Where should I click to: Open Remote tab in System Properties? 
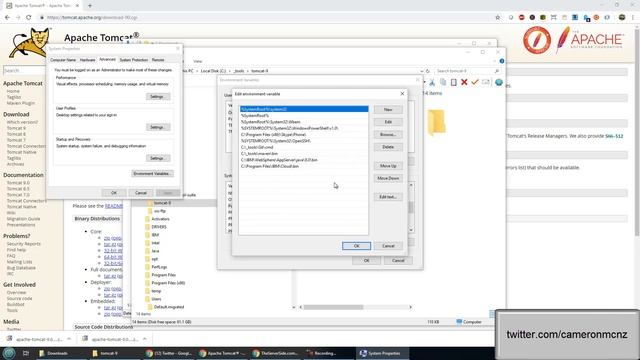click(x=158, y=60)
